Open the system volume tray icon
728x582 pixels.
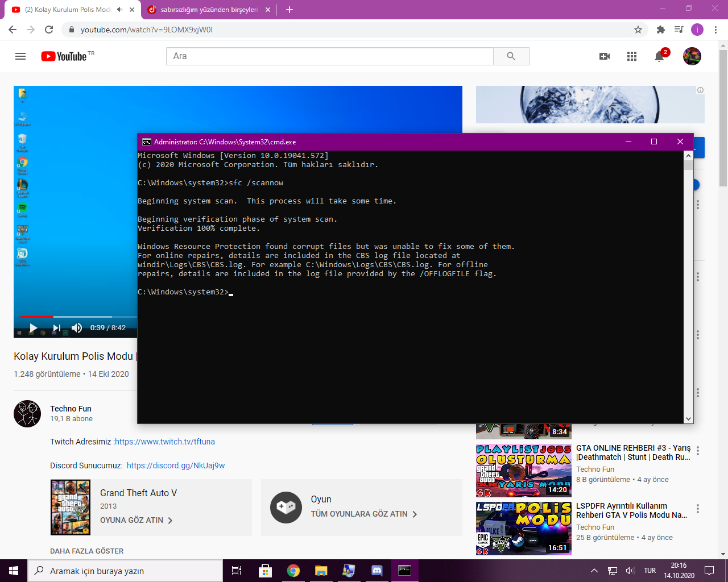point(630,571)
